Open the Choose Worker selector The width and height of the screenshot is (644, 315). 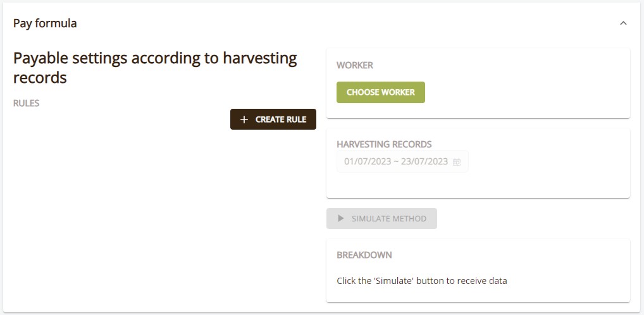click(381, 92)
